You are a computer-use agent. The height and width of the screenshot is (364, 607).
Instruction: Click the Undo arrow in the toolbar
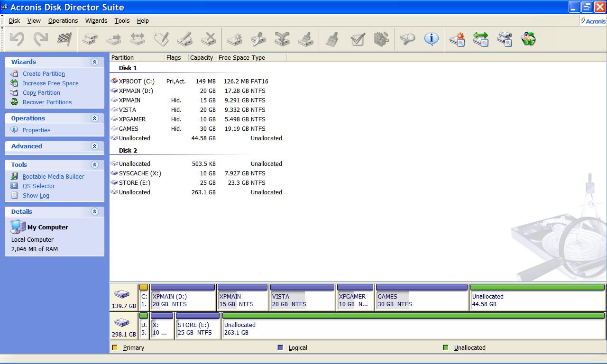coord(17,39)
